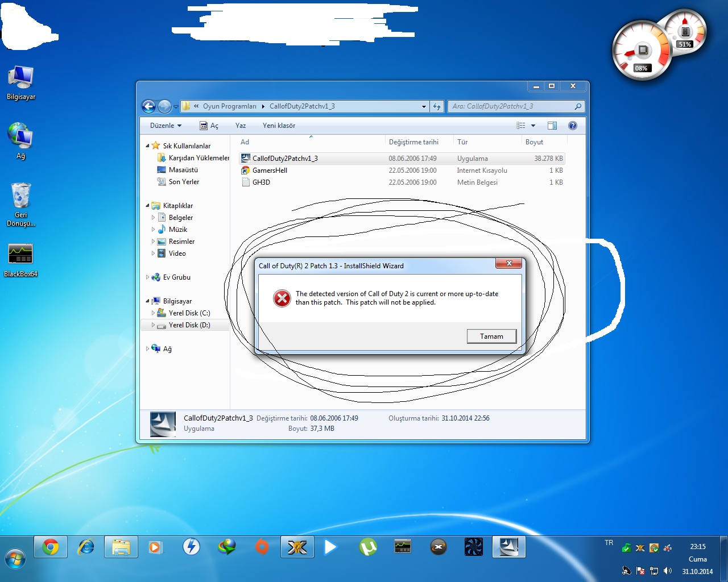728x582 pixels.
Task: Open the orange media player taskbar icon
Action: click(155, 547)
